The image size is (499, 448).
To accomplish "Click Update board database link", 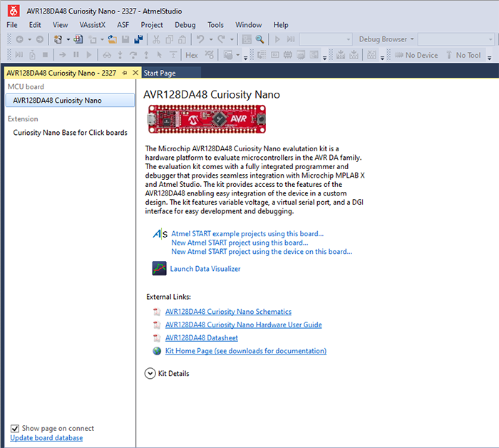I will (x=46, y=438).
